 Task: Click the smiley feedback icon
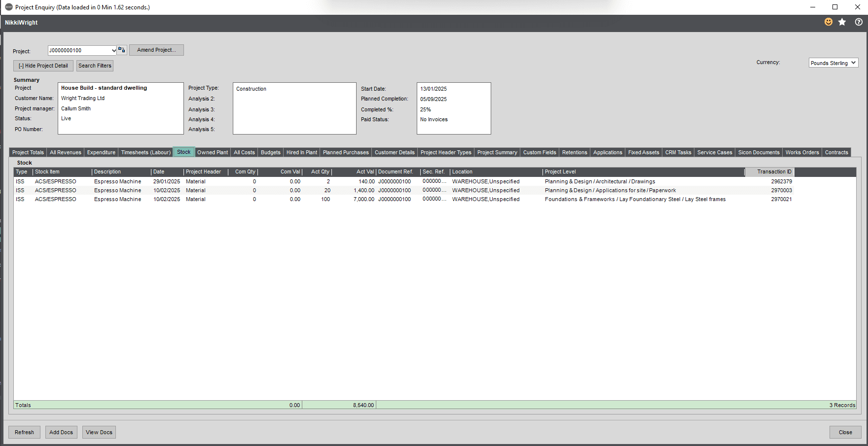pyautogui.click(x=829, y=22)
